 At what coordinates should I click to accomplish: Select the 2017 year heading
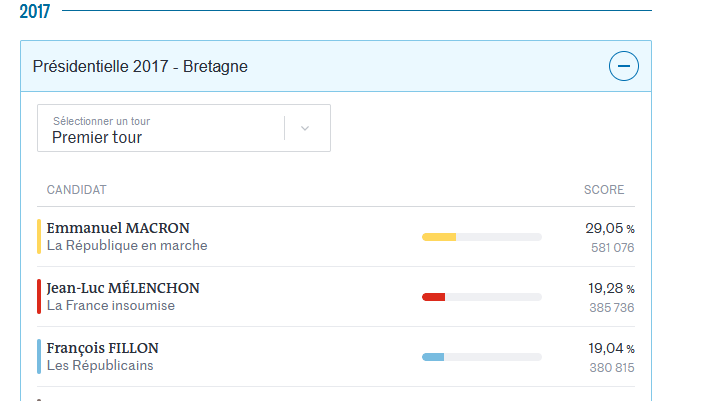coord(35,11)
